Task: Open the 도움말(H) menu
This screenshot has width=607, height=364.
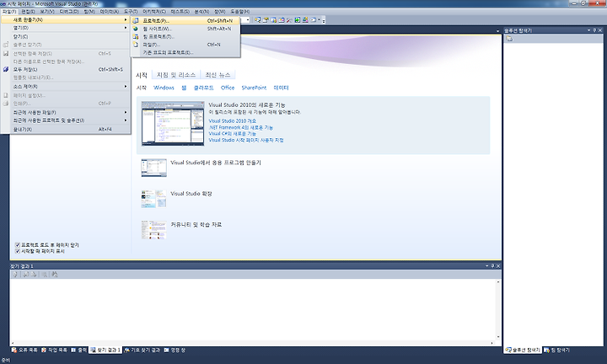Action: click(x=240, y=12)
